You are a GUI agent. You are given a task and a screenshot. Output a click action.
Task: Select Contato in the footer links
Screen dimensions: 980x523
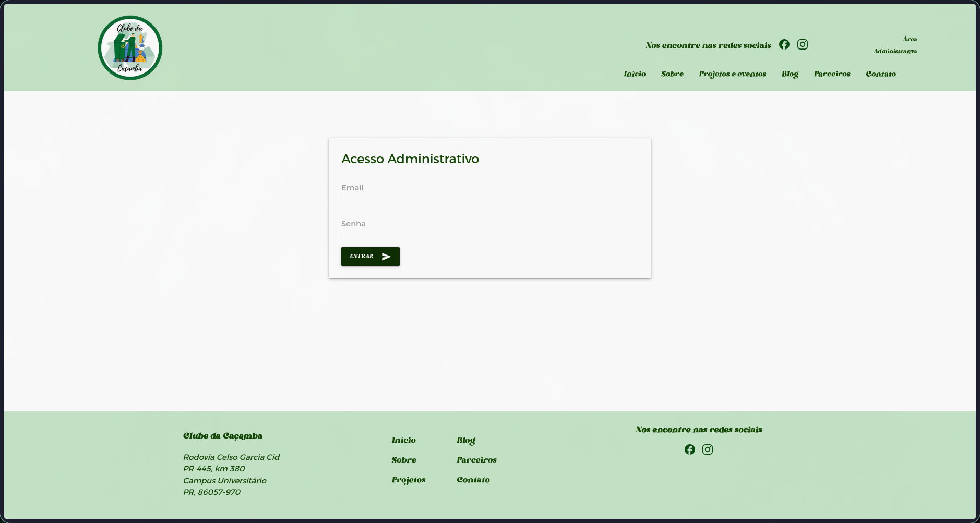click(473, 480)
